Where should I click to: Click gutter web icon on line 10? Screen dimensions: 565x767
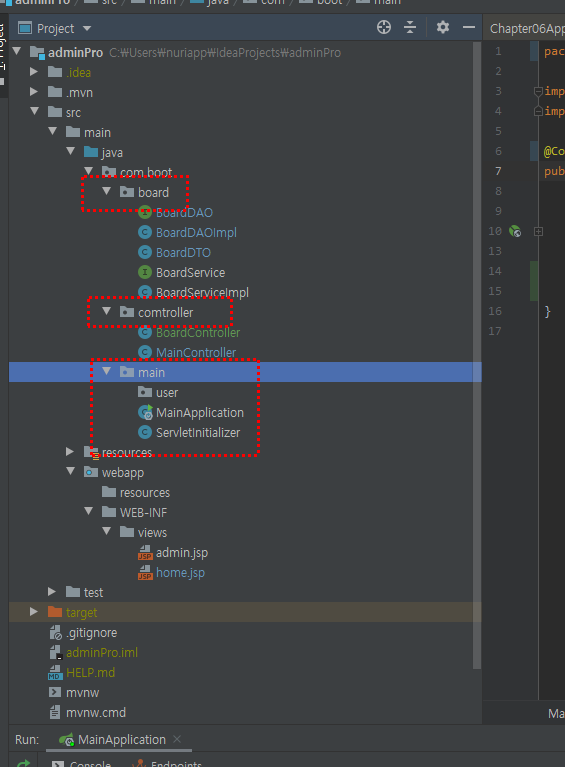(515, 231)
